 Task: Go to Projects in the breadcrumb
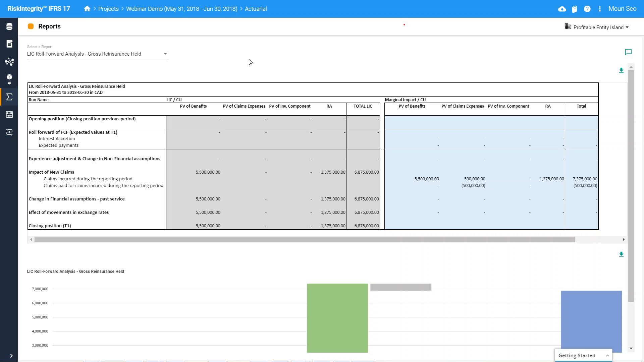(108, 9)
